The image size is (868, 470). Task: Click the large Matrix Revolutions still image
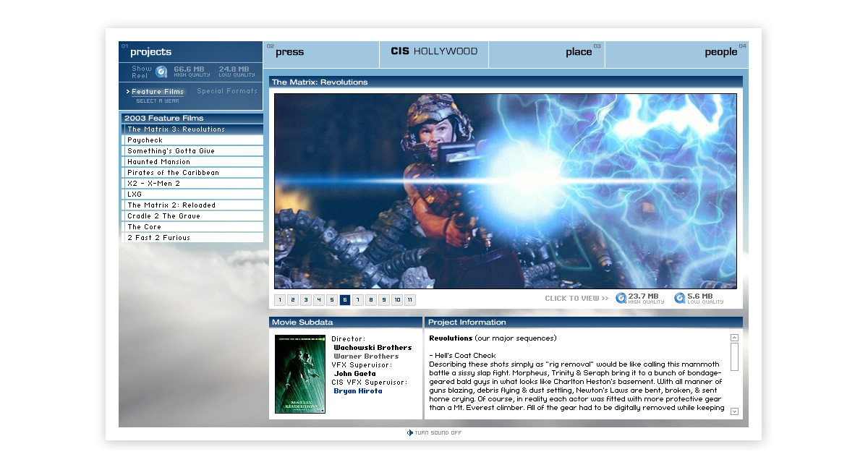[x=506, y=191]
